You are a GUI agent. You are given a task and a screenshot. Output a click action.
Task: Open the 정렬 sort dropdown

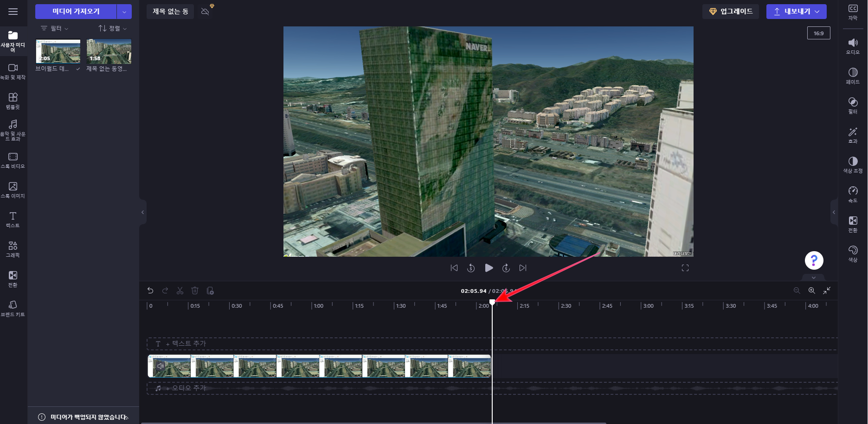tap(112, 28)
